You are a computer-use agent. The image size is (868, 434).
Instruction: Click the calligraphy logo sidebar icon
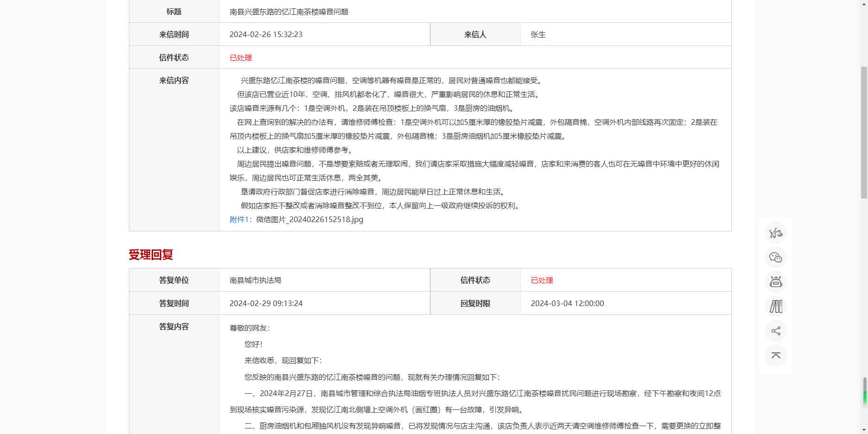(776, 233)
